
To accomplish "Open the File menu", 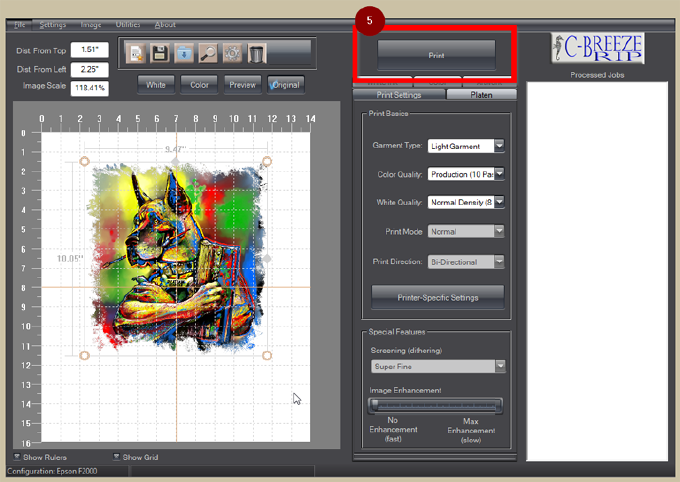I will (20, 25).
